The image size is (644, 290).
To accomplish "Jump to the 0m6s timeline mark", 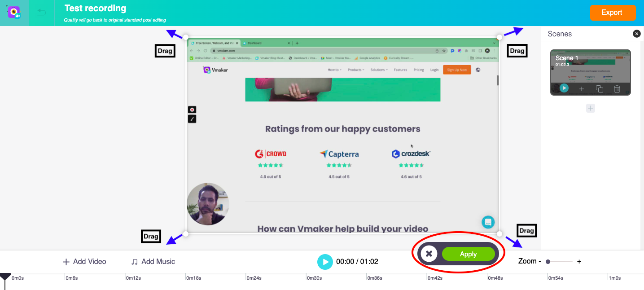I will [x=71, y=278].
